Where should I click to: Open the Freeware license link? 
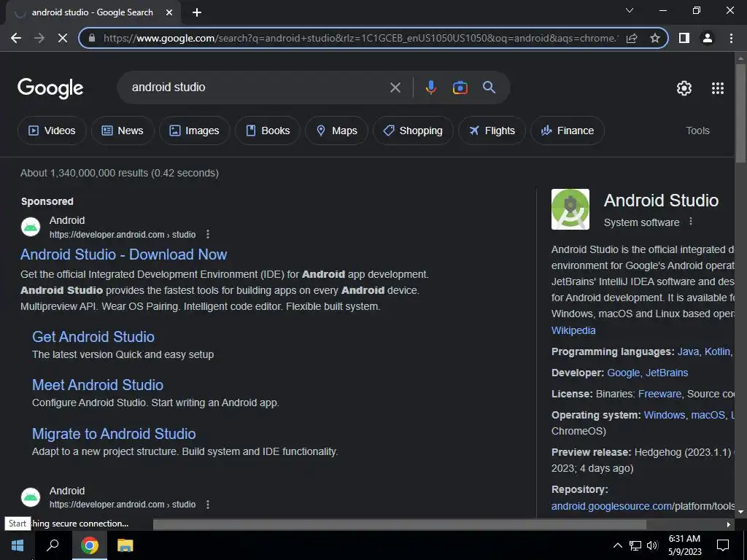(659, 394)
